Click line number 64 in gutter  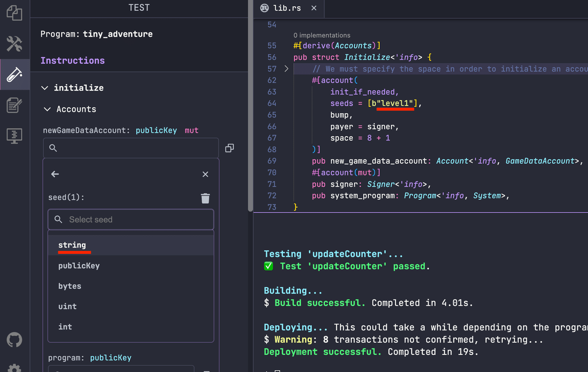[271, 103]
